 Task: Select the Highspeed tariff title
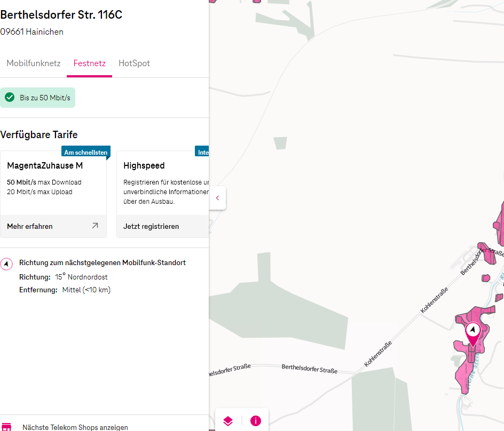(x=144, y=166)
